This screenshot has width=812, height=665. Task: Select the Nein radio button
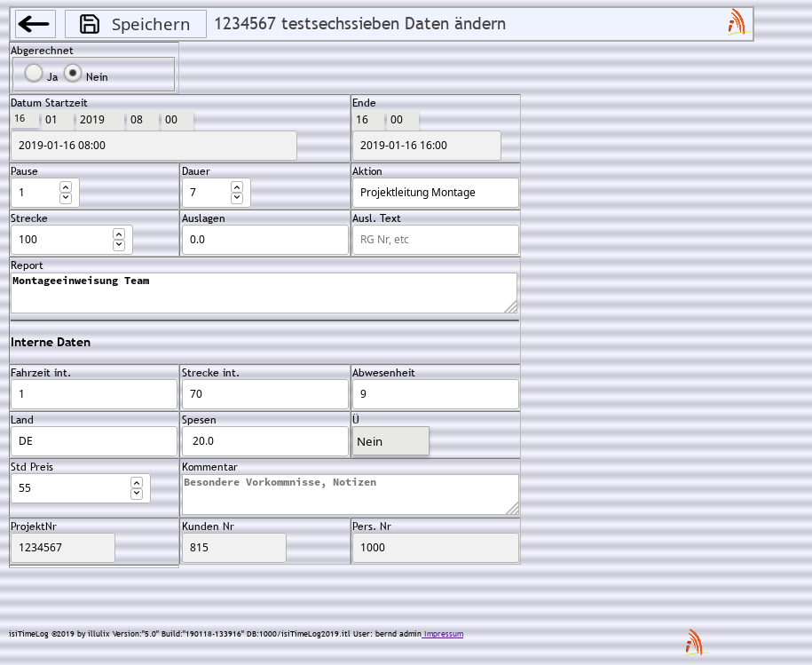click(x=73, y=73)
